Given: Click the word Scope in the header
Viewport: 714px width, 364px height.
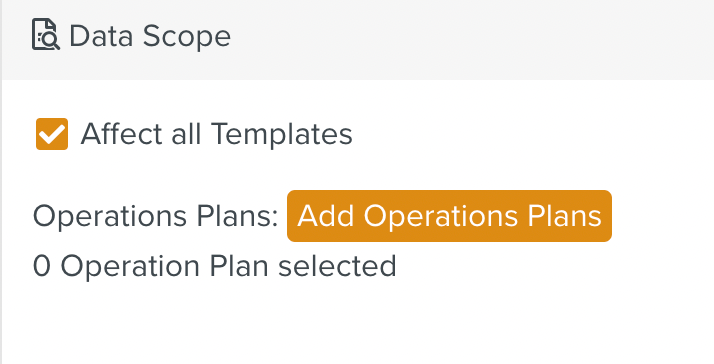Looking at the screenshot, I should pos(187,37).
